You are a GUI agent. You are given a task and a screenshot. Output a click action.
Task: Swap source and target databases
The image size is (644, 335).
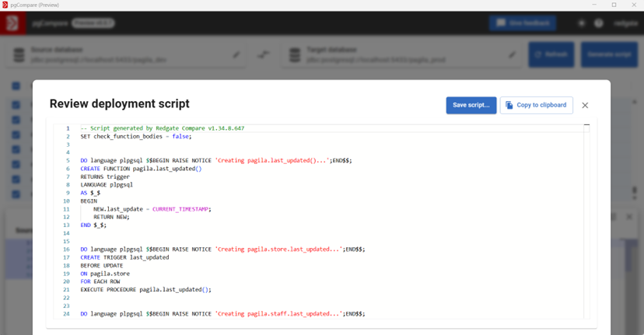(264, 55)
